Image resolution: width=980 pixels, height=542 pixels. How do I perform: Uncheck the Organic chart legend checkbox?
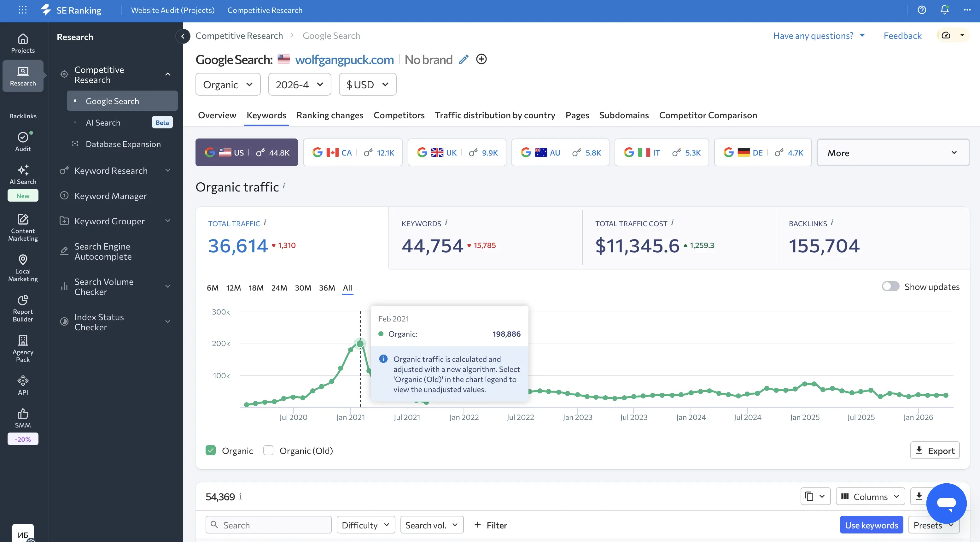(210, 450)
